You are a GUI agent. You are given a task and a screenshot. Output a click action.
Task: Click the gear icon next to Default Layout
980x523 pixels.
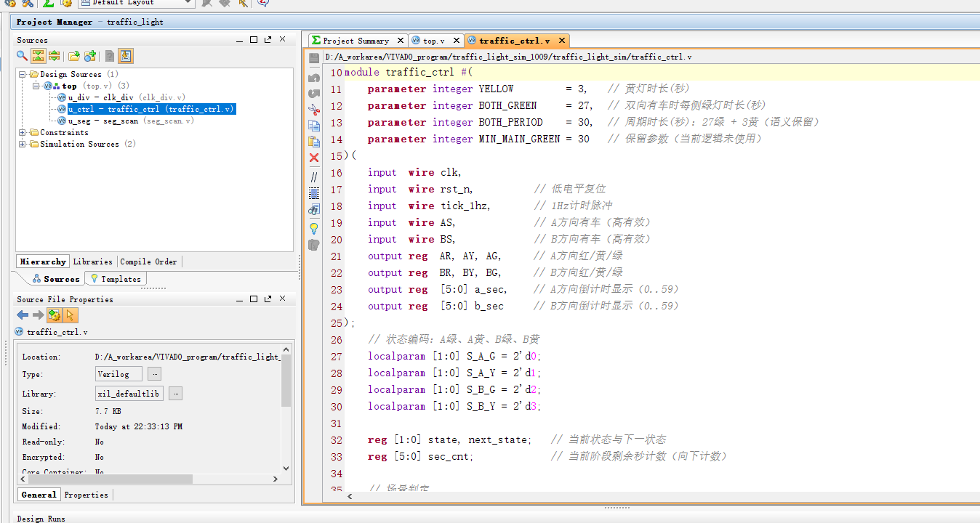pyautogui.click(x=66, y=3)
